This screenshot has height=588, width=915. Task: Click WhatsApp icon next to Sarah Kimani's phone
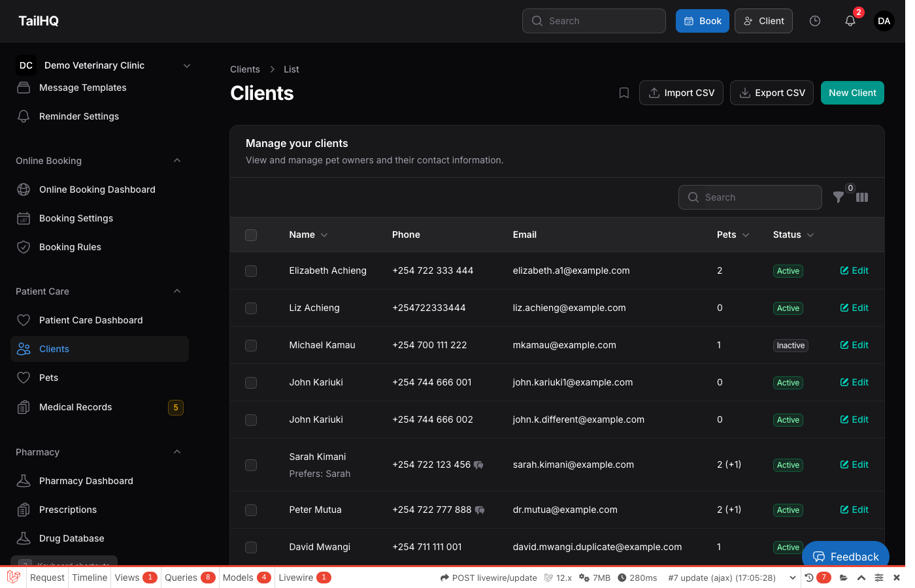(x=479, y=465)
